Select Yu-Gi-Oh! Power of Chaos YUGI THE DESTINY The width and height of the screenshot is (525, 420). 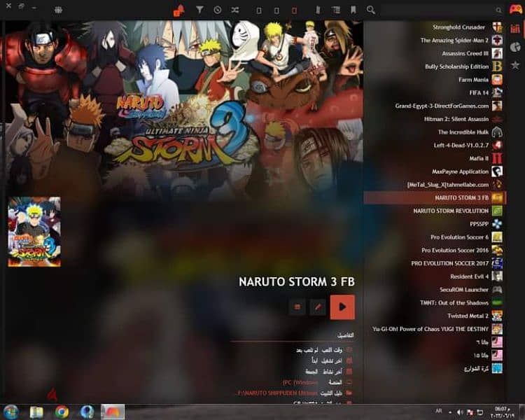click(x=435, y=329)
